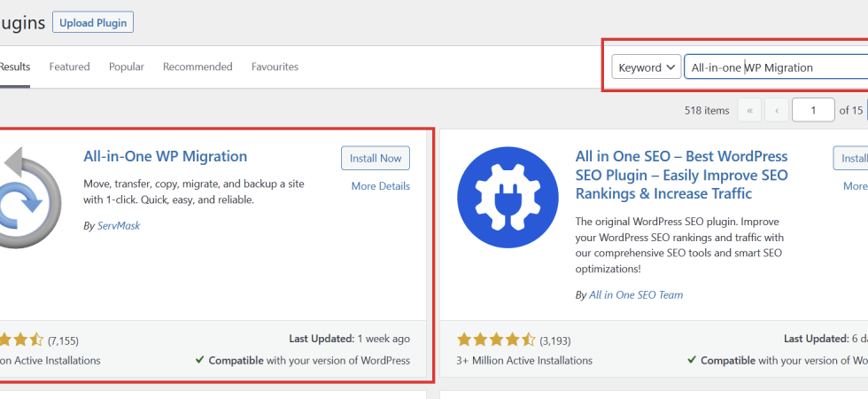Select the Recommended tab
This screenshot has height=399, width=868.
click(198, 66)
